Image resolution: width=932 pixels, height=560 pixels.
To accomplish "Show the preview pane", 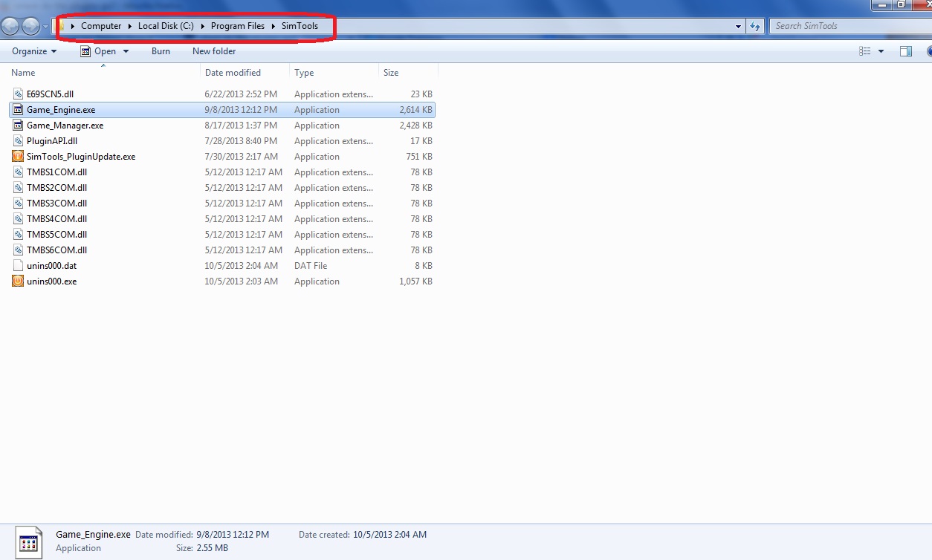I will click(906, 51).
